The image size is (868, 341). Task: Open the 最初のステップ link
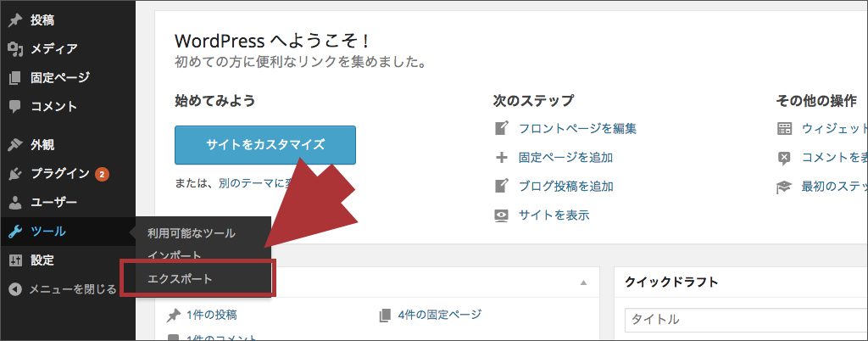tap(834, 187)
